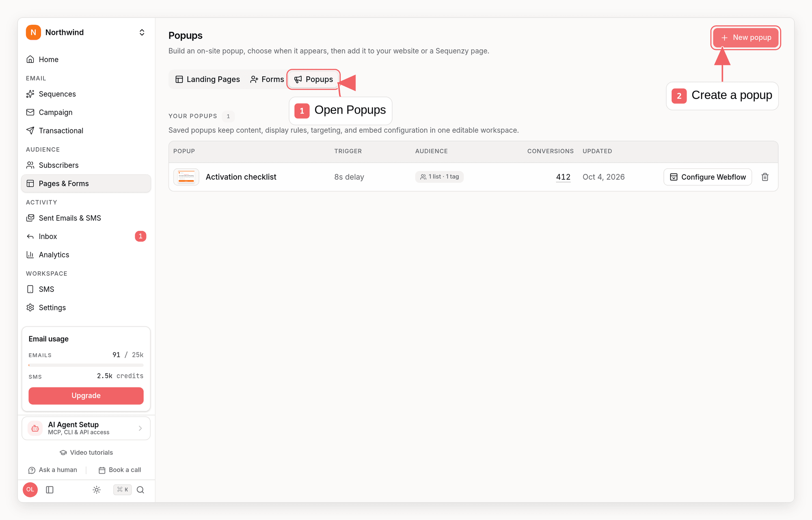812x520 pixels.
Task: Open the Campaign section
Action: [x=86, y=112]
